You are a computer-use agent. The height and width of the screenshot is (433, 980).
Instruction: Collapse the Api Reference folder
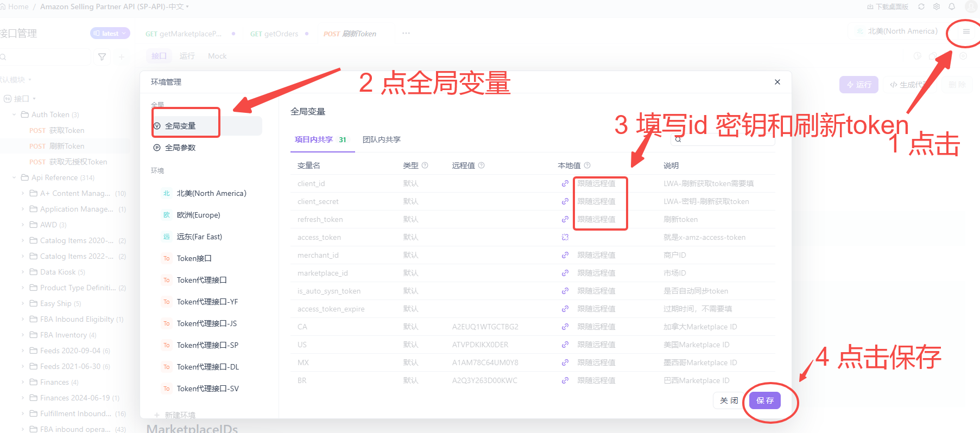coord(14,177)
